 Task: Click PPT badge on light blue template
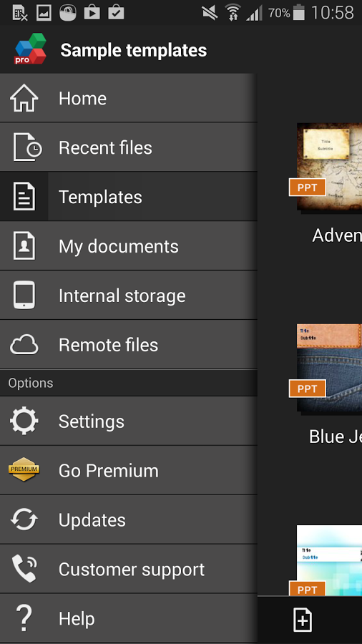click(308, 589)
